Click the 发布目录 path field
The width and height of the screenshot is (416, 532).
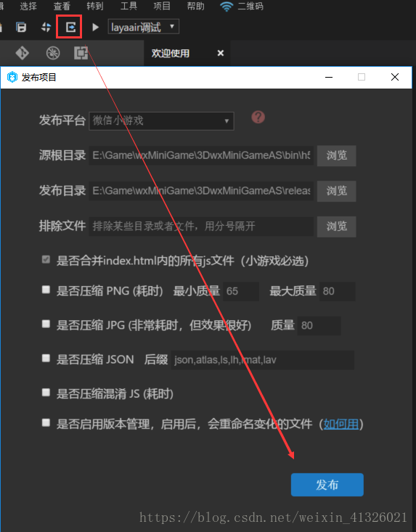[201, 191]
